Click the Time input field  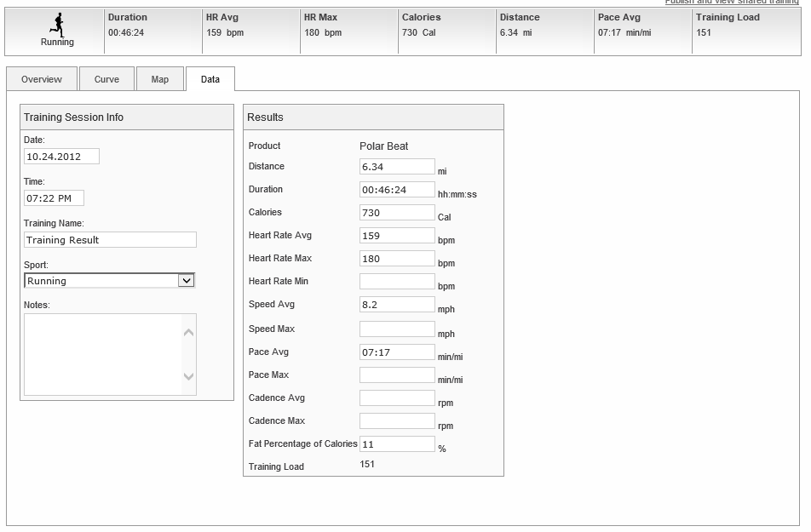click(55, 197)
